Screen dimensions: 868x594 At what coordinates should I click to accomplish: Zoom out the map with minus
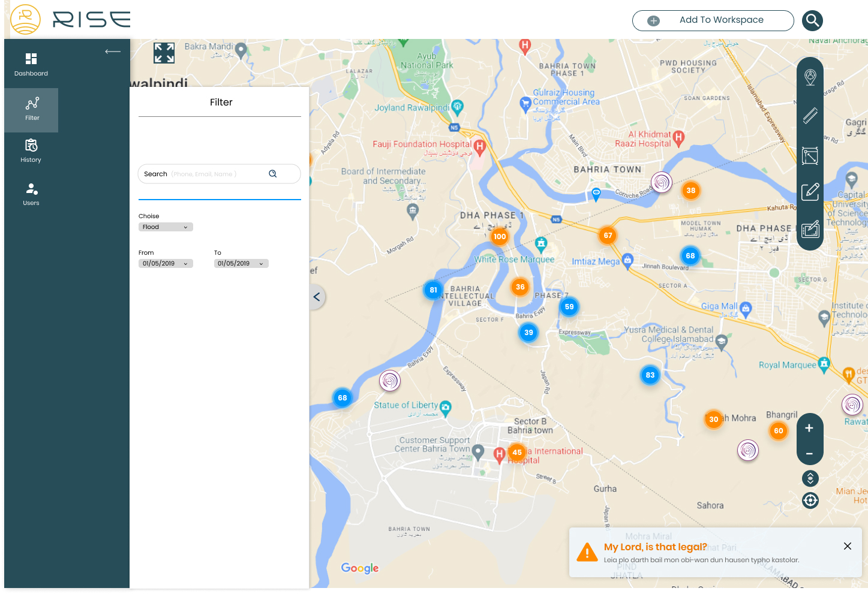(809, 454)
